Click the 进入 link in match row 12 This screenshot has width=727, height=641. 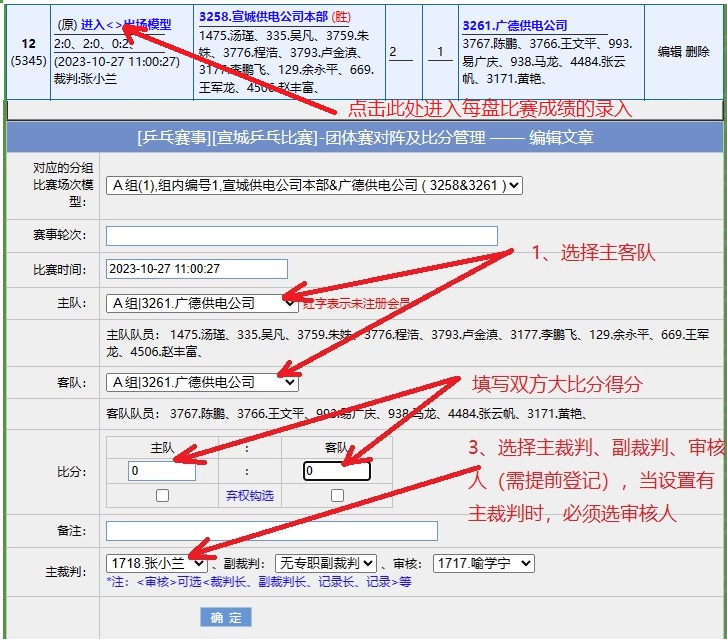tap(92, 24)
